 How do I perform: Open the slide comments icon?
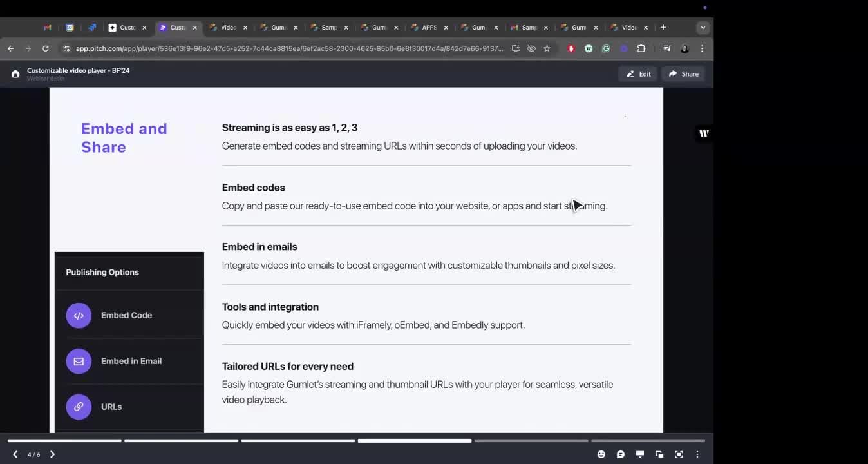coord(620,454)
